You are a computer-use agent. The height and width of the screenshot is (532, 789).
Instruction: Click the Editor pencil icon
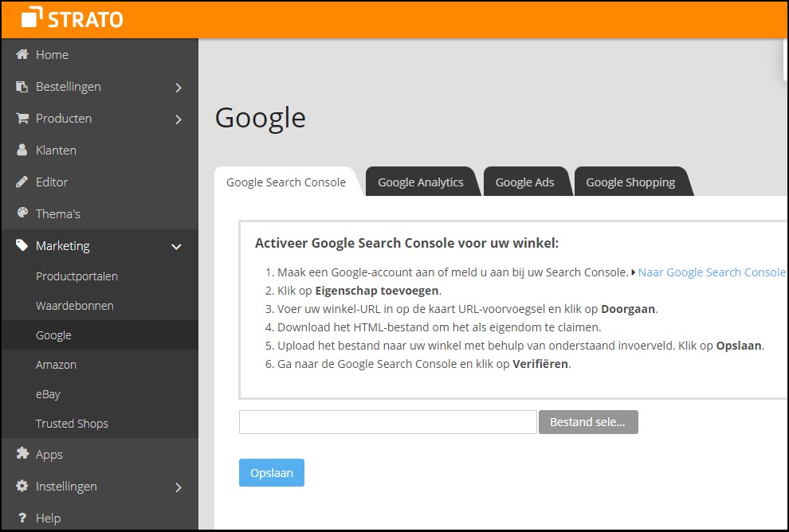[22, 182]
